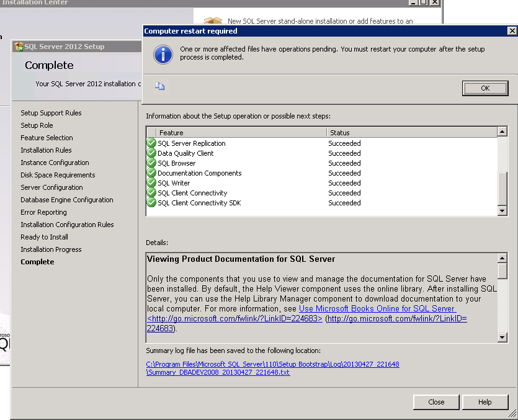Image resolution: width=518 pixels, height=420 pixels.
Task: Click green check icon beside Documentation Components
Action: click(151, 173)
